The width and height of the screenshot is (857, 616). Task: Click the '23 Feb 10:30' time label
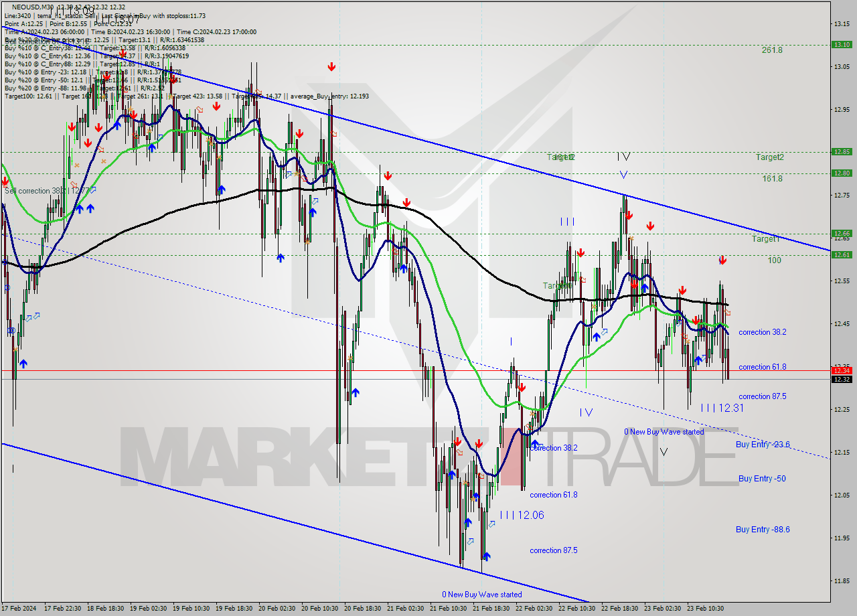[x=706, y=609]
